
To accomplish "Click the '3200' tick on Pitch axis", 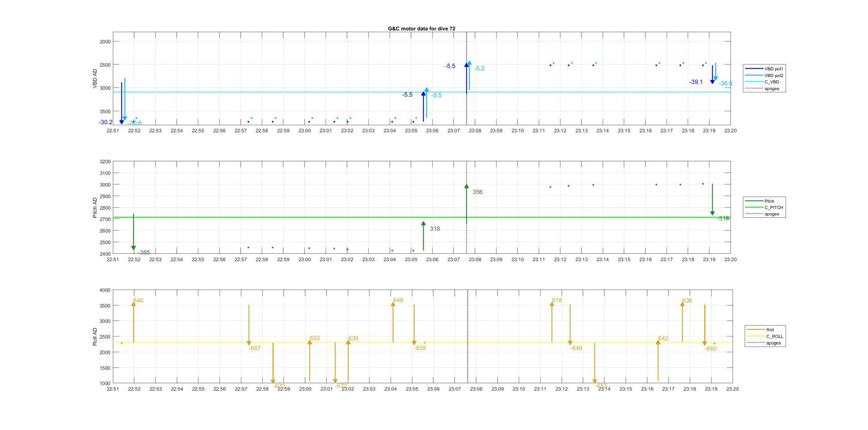I will (104, 161).
